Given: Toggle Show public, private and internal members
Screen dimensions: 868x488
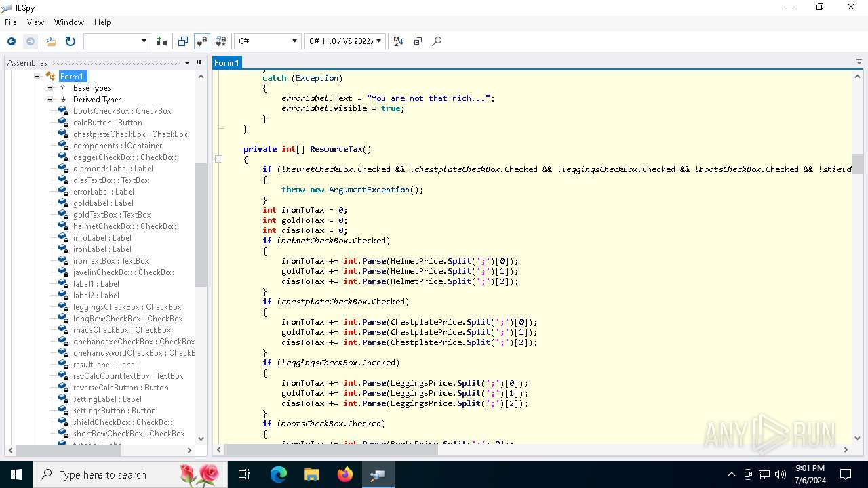Looking at the screenshot, I should [201, 41].
